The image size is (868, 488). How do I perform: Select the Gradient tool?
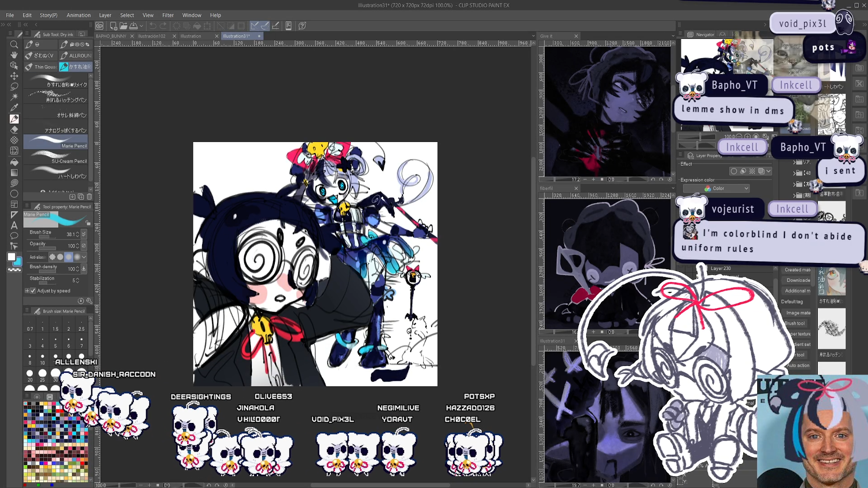14,173
